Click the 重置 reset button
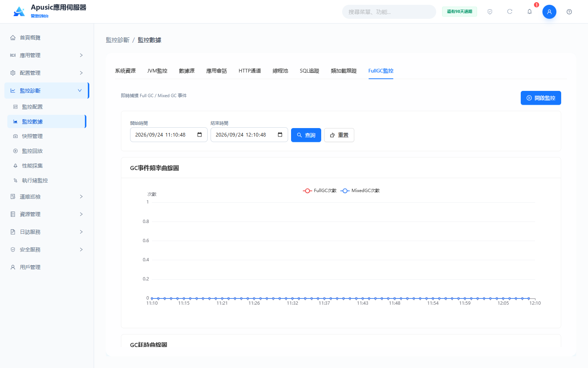588x368 pixels. [x=339, y=135]
